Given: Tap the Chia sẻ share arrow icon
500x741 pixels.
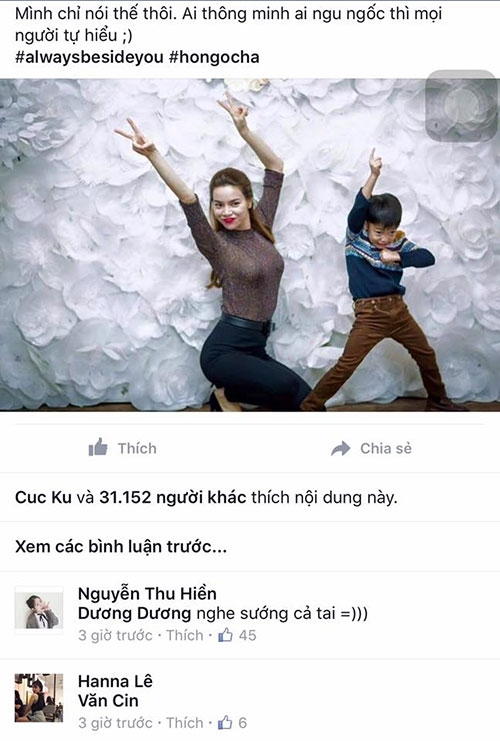Looking at the screenshot, I should [x=341, y=448].
